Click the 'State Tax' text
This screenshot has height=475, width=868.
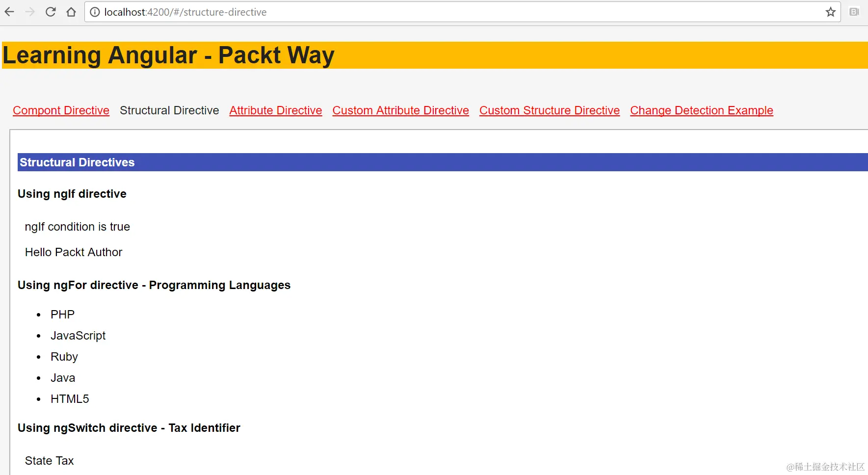49,461
